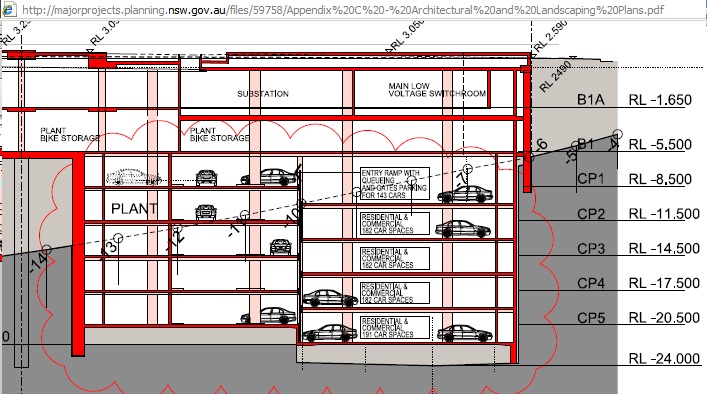Click the RL -17.500 elevation text
707x394 pixels.
(x=664, y=283)
